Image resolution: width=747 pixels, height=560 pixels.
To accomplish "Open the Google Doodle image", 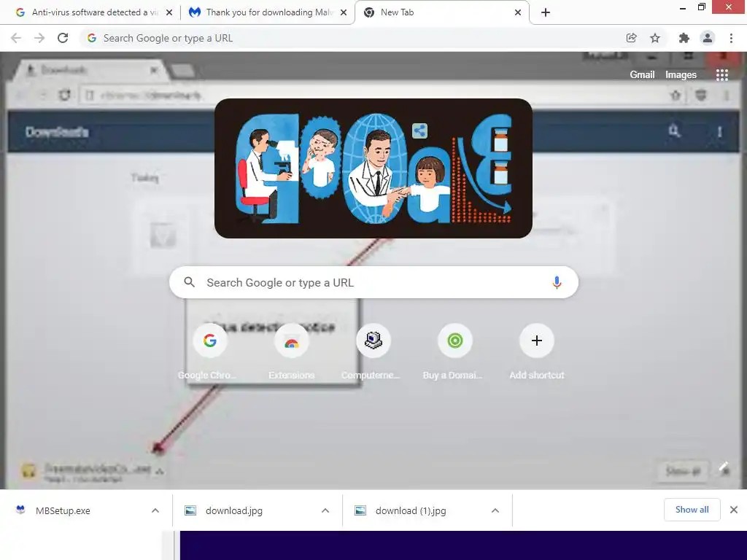I will tap(373, 168).
